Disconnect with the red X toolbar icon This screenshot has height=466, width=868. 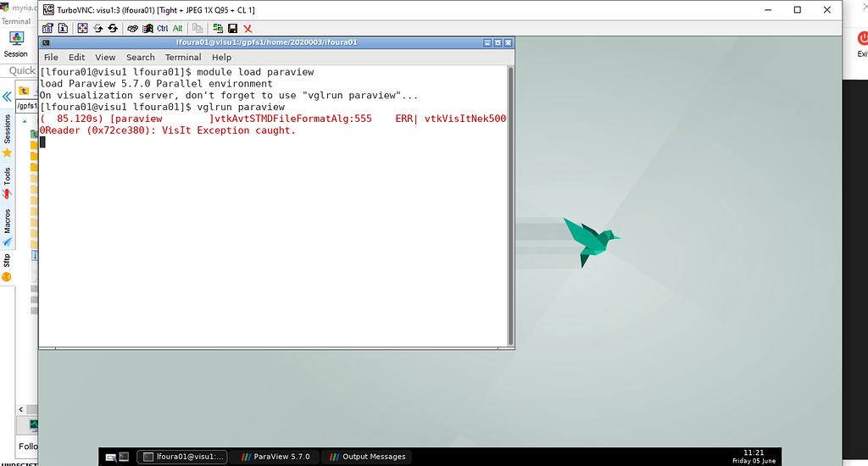(248, 28)
